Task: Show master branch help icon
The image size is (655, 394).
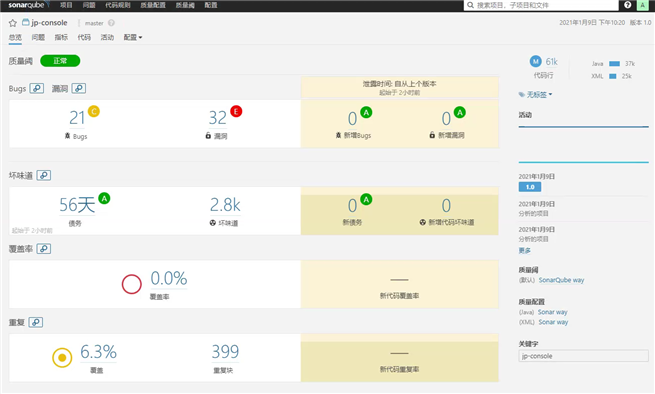Action: (111, 23)
